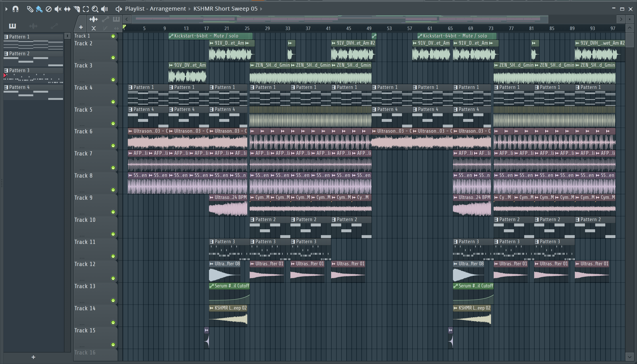Screen dimensions: 637x364
Task: Mute Track 3 via its green LED
Action: [x=113, y=80]
